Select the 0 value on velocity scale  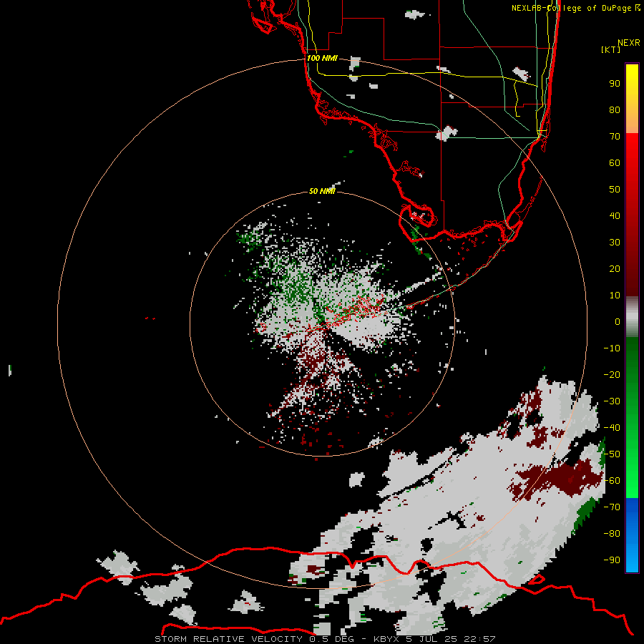tap(618, 321)
